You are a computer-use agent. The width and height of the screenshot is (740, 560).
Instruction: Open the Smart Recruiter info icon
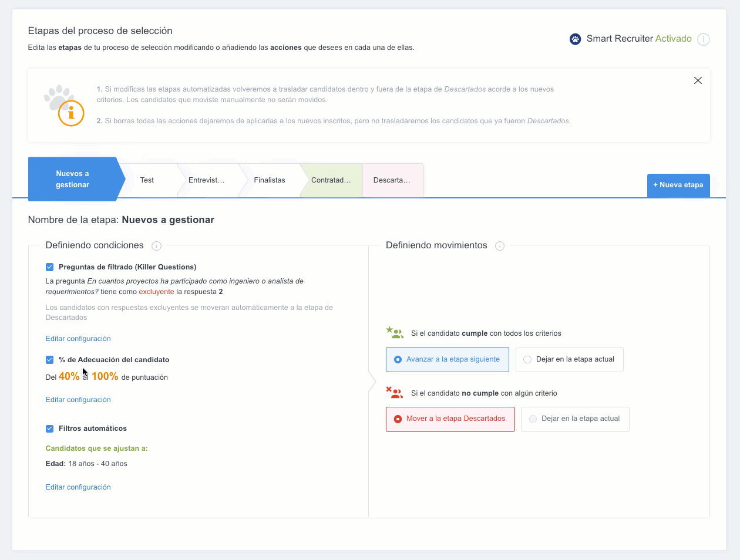pos(703,39)
